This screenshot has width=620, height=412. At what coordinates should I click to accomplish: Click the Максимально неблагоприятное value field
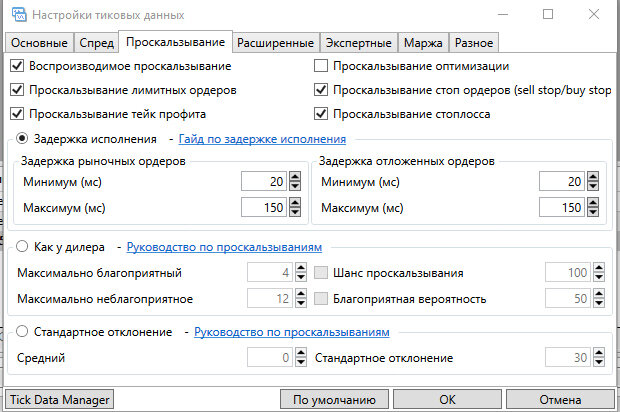point(270,298)
